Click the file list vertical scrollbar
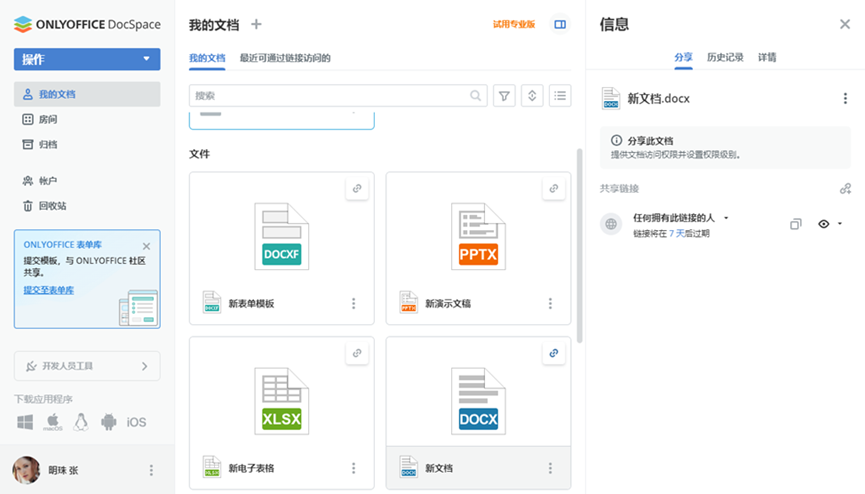Image resolution: width=865 pixels, height=494 pixels. pyautogui.click(x=579, y=246)
